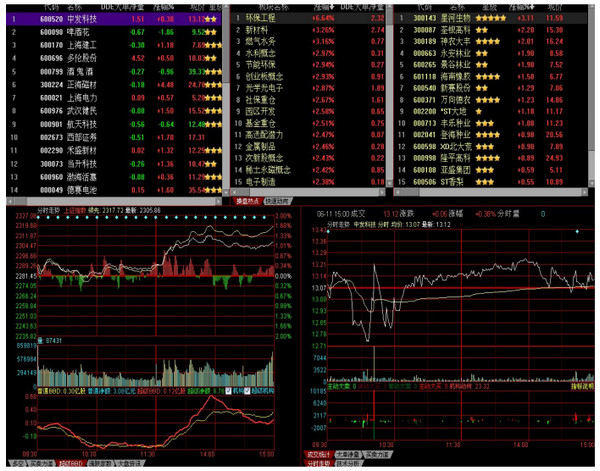
Task: Select stock row 000799 酒鬼酒
Action: (x=114, y=72)
